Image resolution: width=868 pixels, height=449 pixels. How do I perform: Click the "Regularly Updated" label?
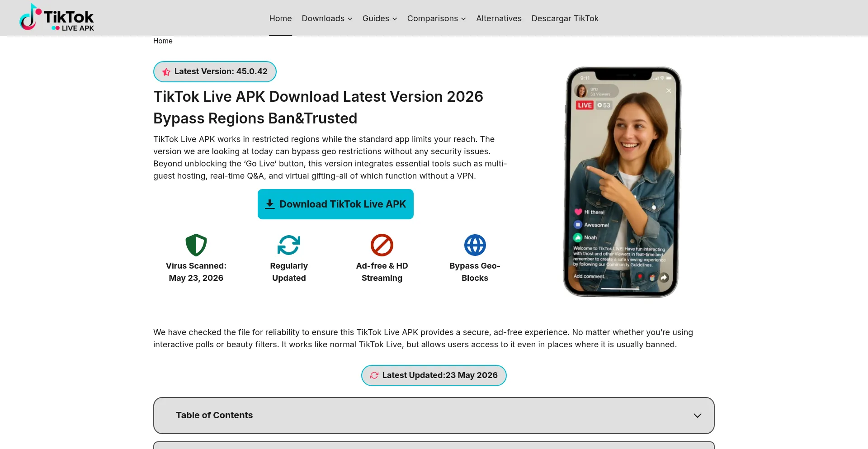coord(289,272)
